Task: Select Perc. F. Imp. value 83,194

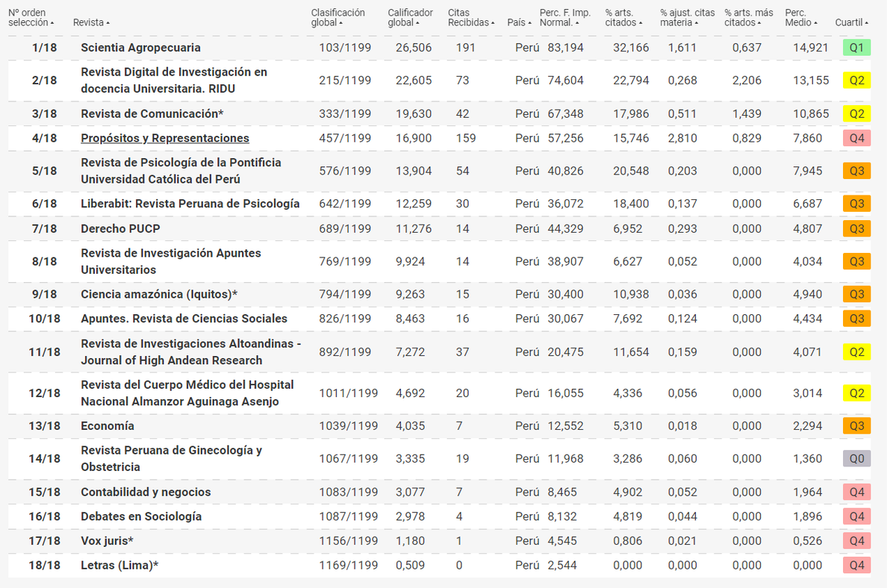Action: click(x=566, y=47)
